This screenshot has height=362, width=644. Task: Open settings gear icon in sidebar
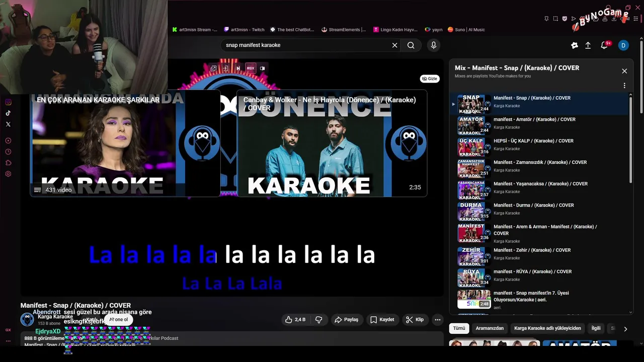tap(8, 174)
